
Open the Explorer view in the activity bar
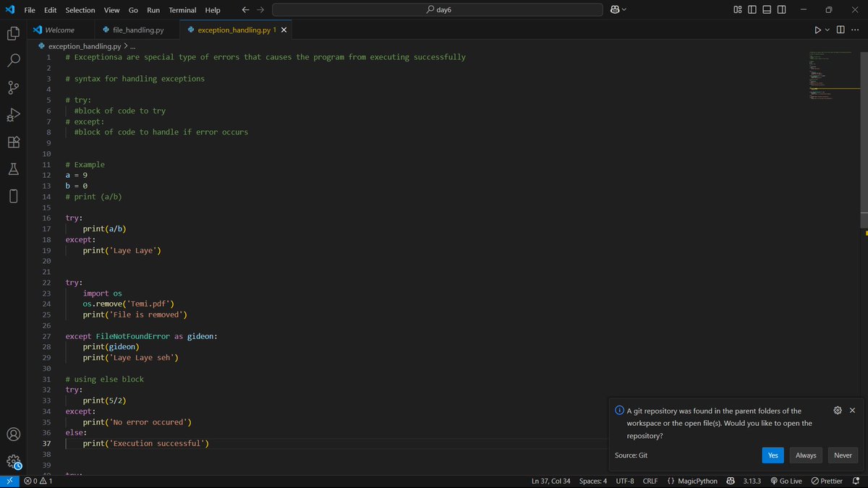click(x=13, y=33)
